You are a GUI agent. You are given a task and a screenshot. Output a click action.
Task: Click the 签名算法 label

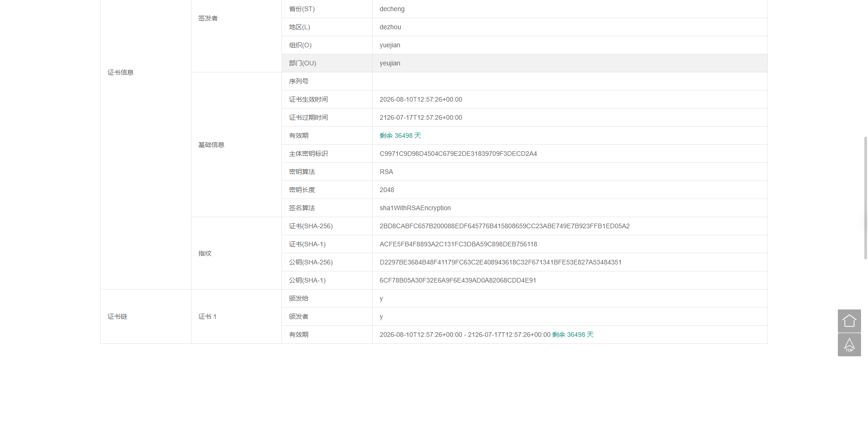(302, 208)
